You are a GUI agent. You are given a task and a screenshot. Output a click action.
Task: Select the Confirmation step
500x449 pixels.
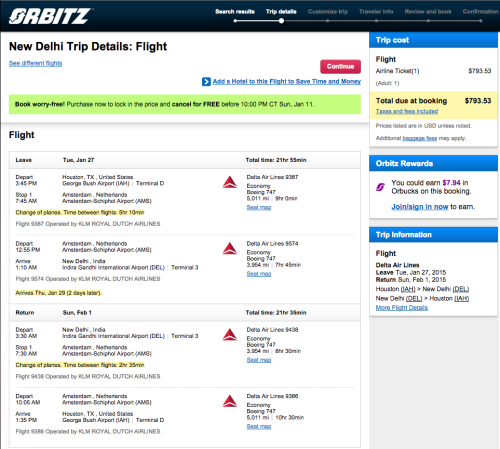tap(480, 12)
